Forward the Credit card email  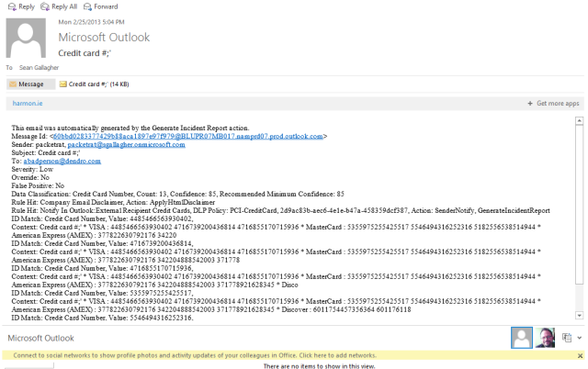click(x=100, y=6)
